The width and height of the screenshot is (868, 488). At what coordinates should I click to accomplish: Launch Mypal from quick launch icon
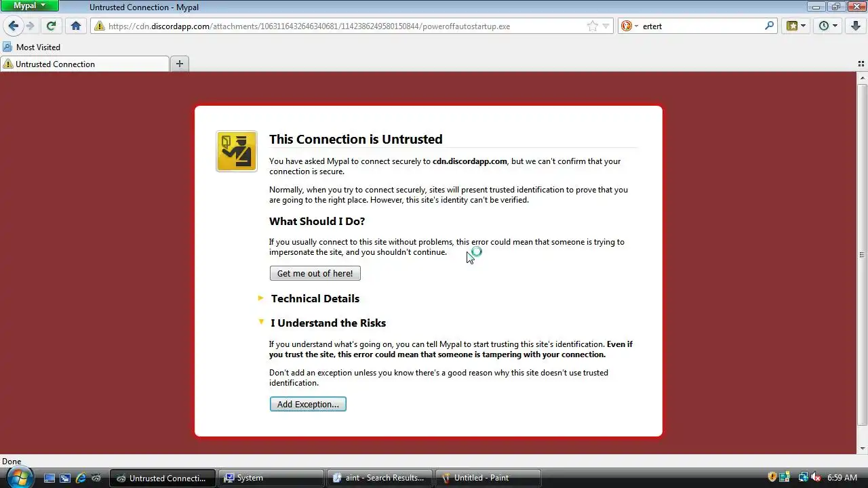(96, 478)
